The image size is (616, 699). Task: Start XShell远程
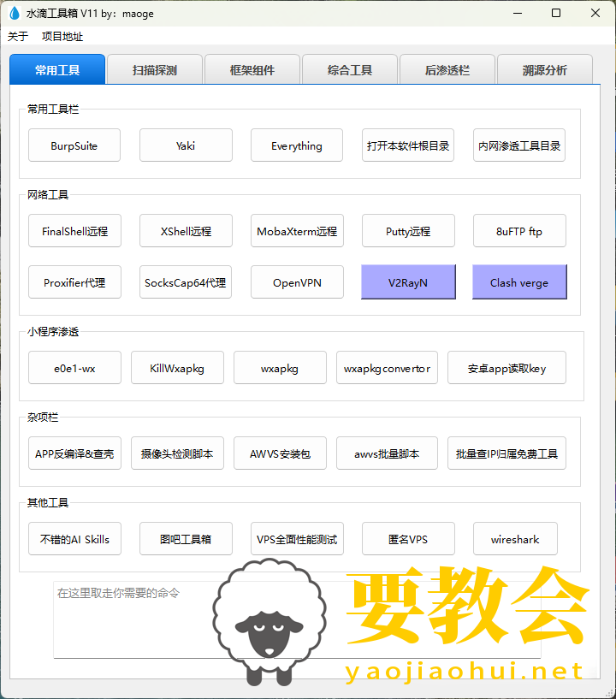(186, 231)
